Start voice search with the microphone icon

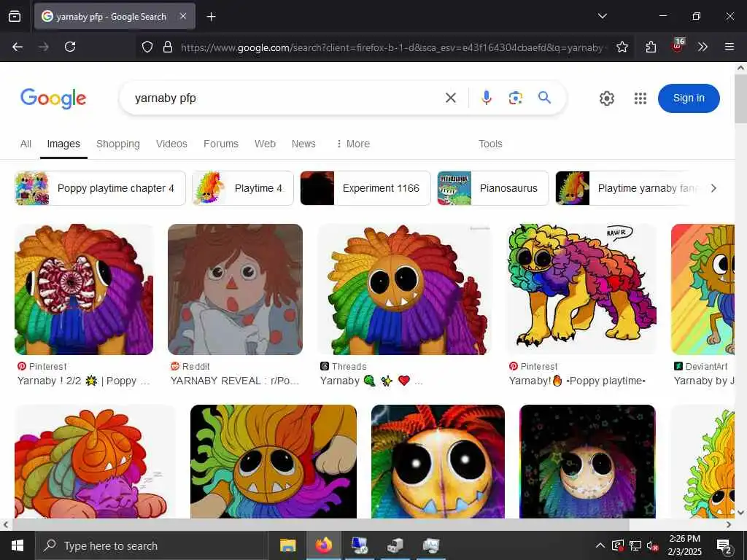[487, 98]
